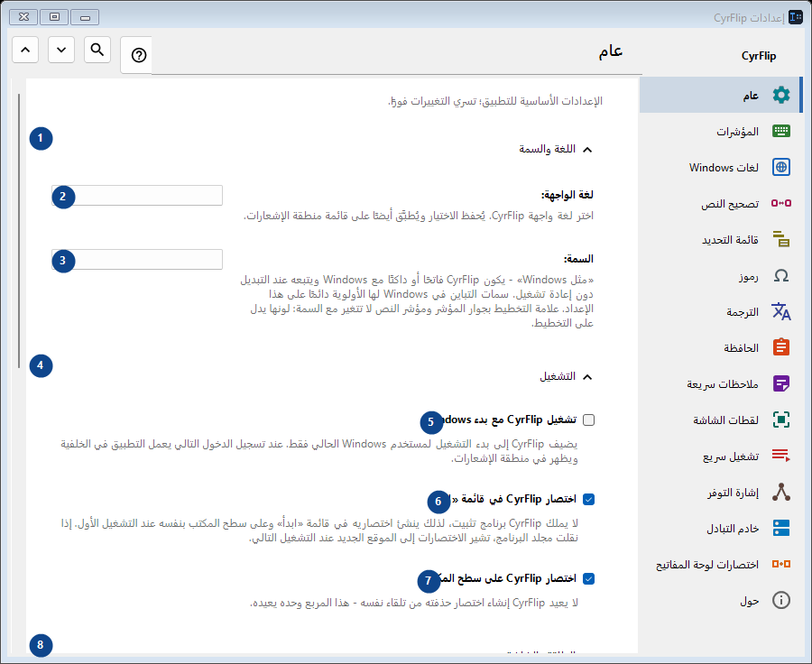The image size is (812, 664).
Task: Switch to the إشارة التوفر section
Action: pyautogui.click(x=720, y=492)
